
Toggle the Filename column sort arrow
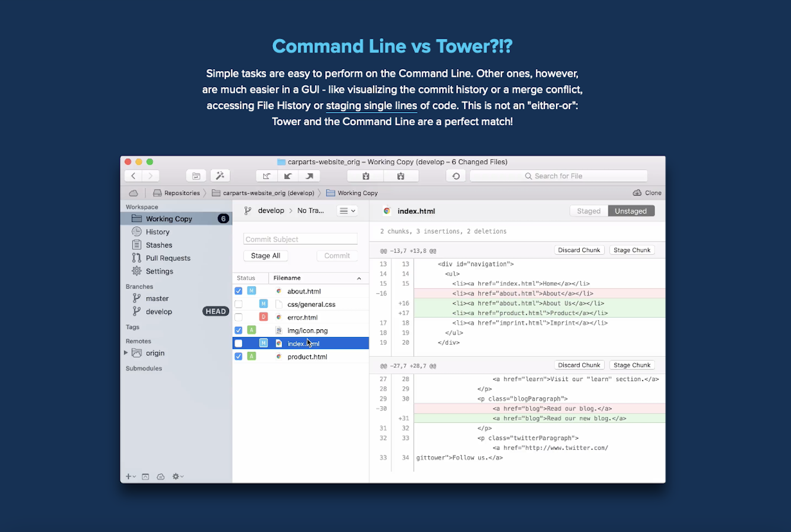click(359, 278)
